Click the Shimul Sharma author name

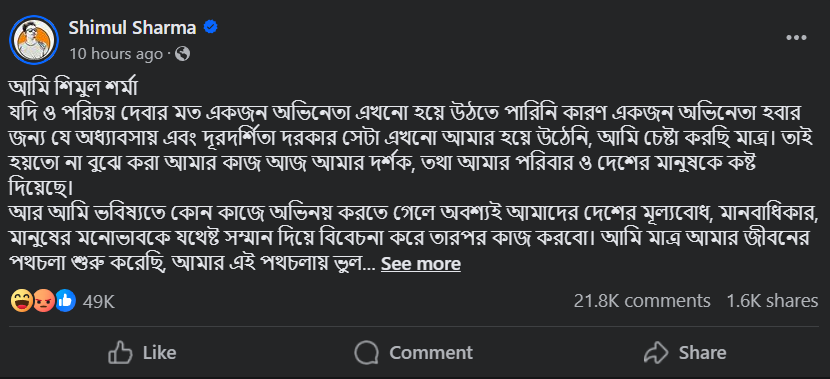(x=132, y=28)
